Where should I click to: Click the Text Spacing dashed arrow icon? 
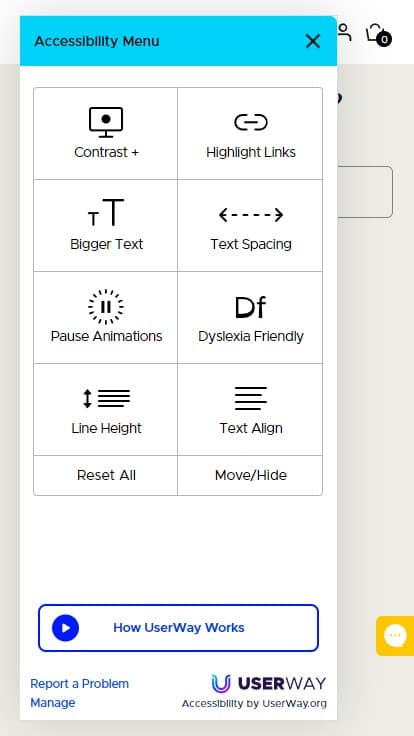click(251, 215)
